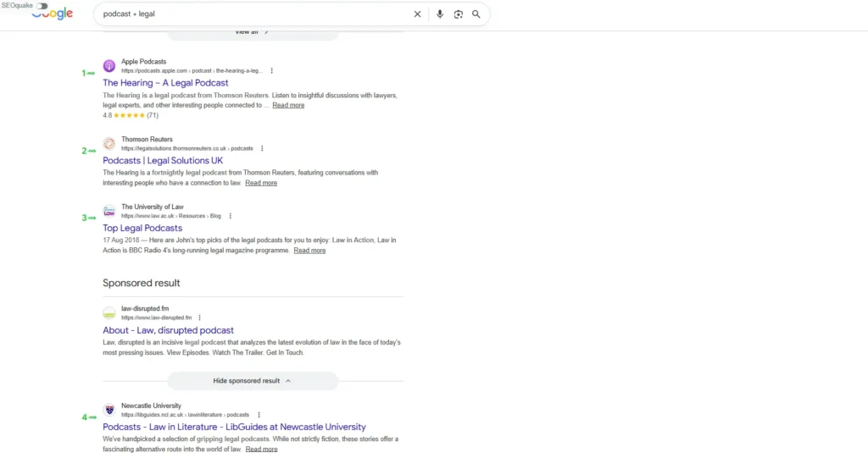Image resolution: width=868 pixels, height=453 pixels.
Task: Open 'About - Law, disrupted podcast' link
Action: point(169,330)
